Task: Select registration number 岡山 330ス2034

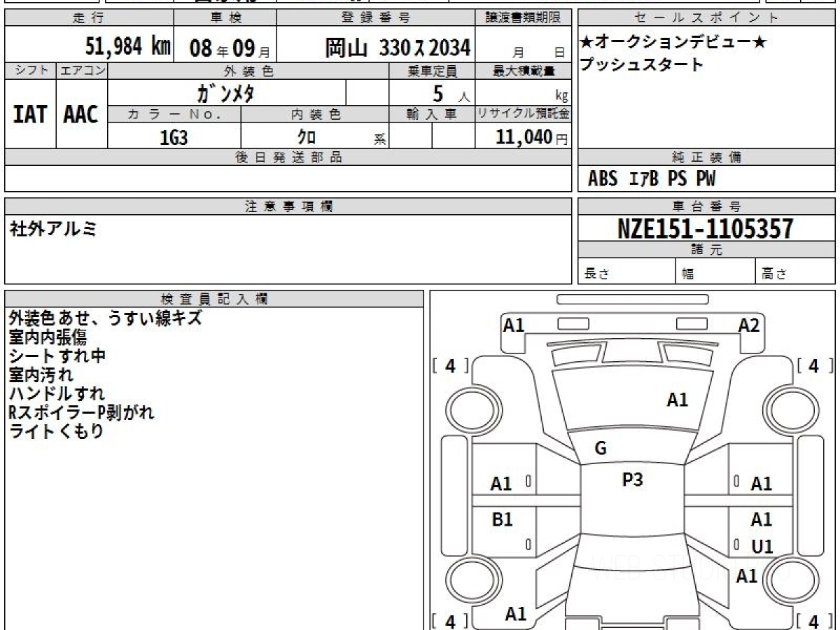Action: pyautogui.click(x=397, y=48)
